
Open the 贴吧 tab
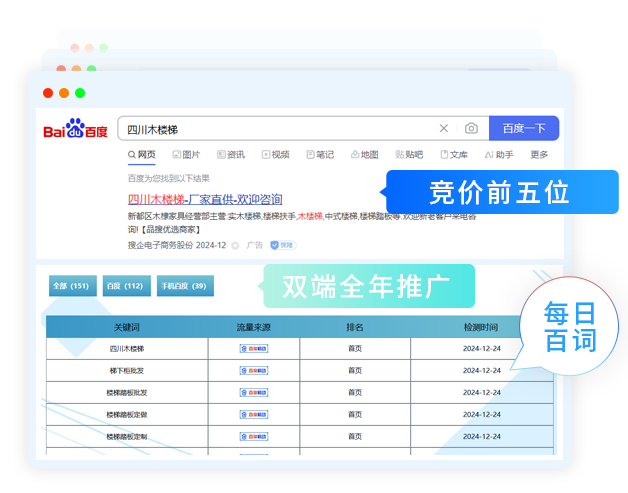pyautogui.click(x=409, y=155)
